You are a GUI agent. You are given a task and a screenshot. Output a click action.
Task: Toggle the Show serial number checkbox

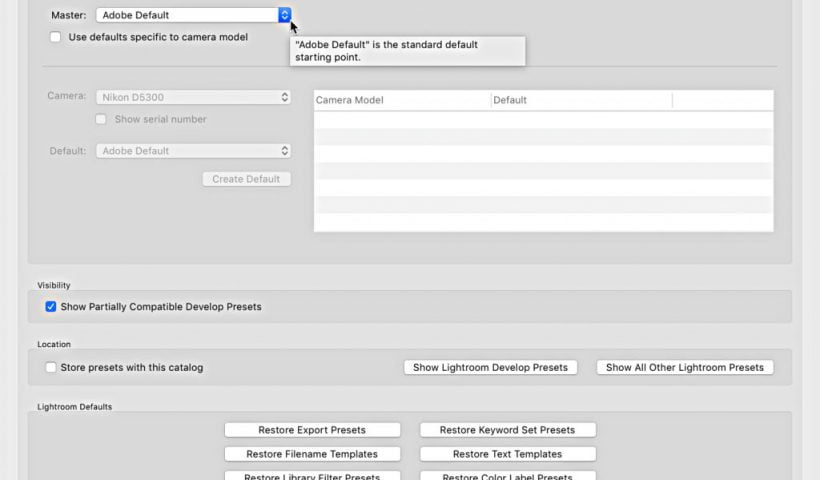tap(101, 119)
